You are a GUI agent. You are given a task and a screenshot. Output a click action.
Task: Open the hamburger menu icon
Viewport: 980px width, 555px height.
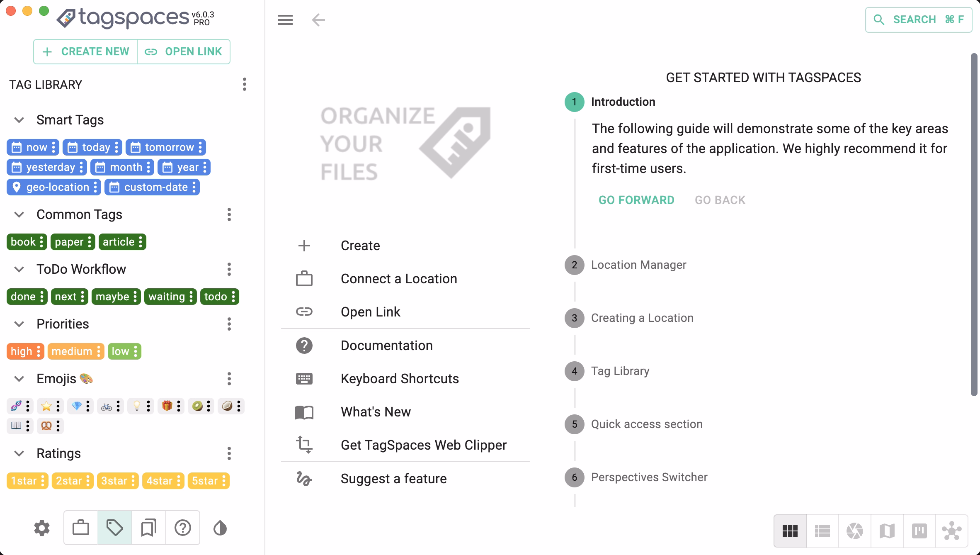click(x=285, y=19)
